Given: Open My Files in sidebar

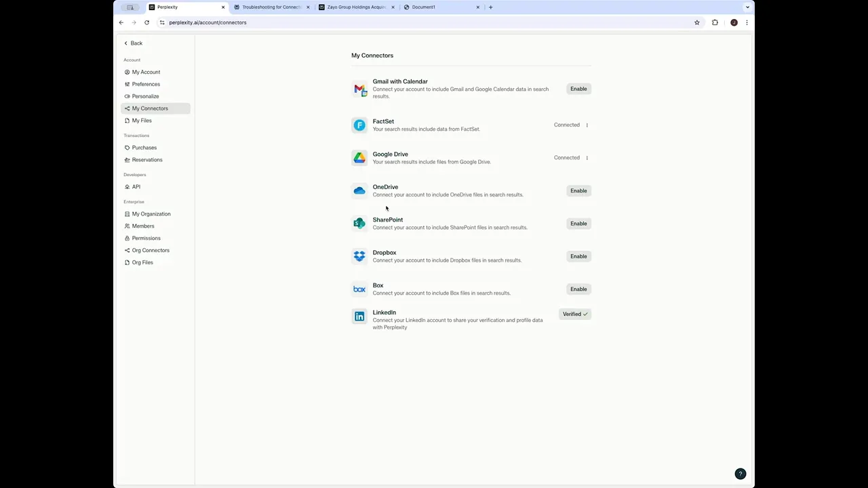Looking at the screenshot, I should click(x=155, y=121).
